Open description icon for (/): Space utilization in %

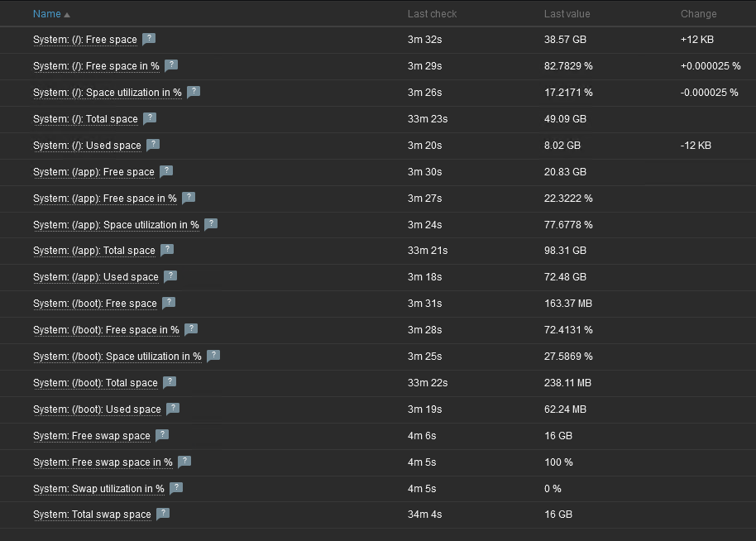click(194, 92)
